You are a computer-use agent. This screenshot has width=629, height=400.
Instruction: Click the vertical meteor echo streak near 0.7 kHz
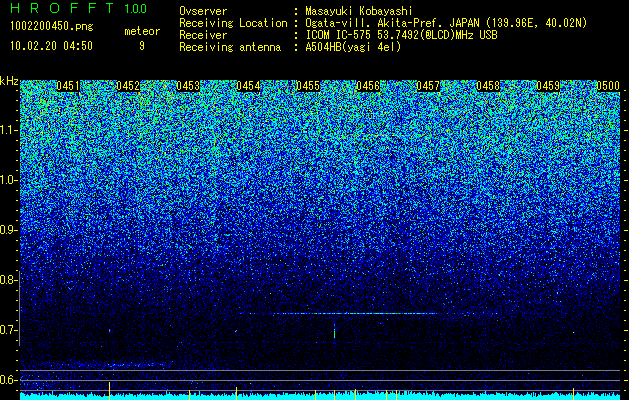pyautogui.click(x=334, y=331)
